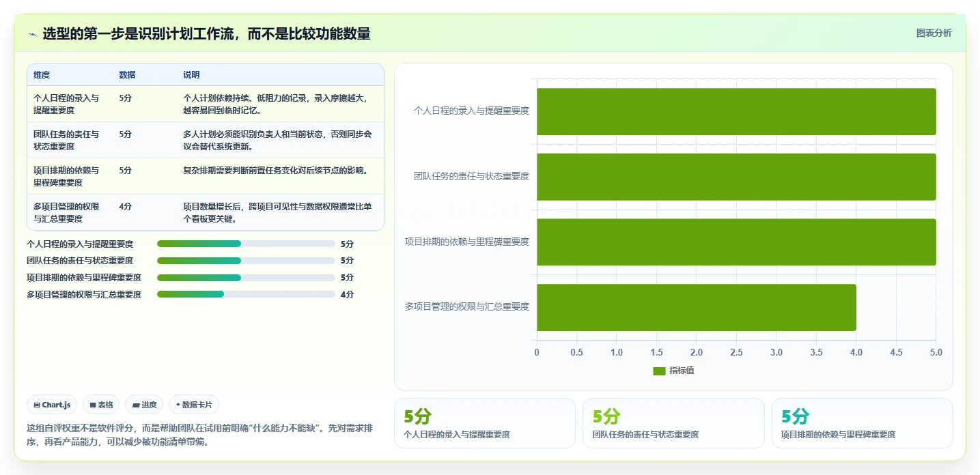This screenshot has height=475, width=980.
Task: Click the progress bar for 个人日程的录入与提醒重要度
Action: click(246, 244)
